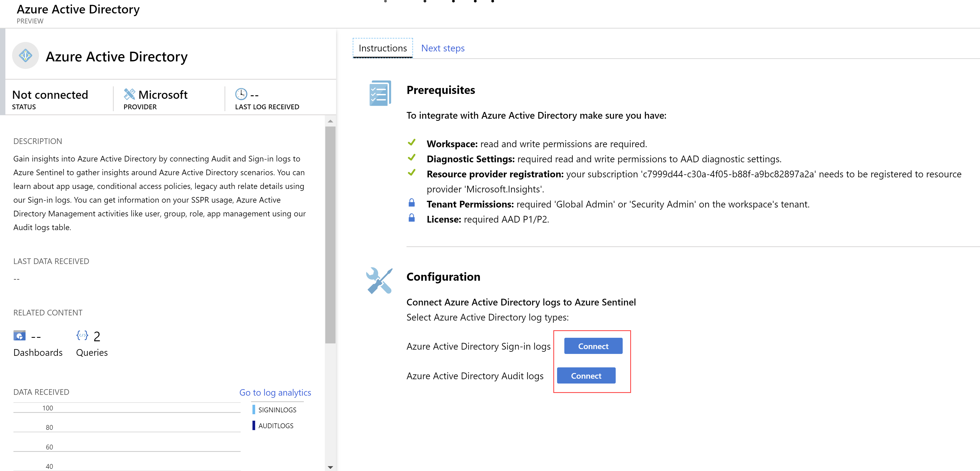Switch to the Instructions tab
The image size is (980, 471).
click(383, 48)
